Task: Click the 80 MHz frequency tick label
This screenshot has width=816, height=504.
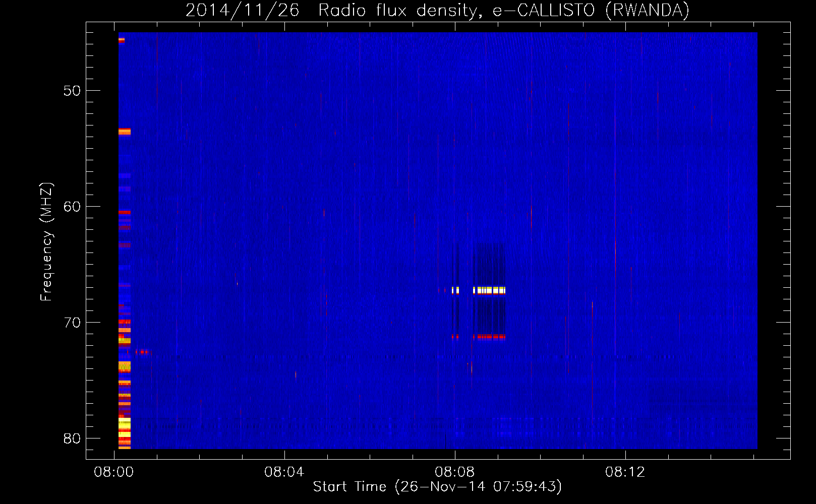Action: click(72, 438)
